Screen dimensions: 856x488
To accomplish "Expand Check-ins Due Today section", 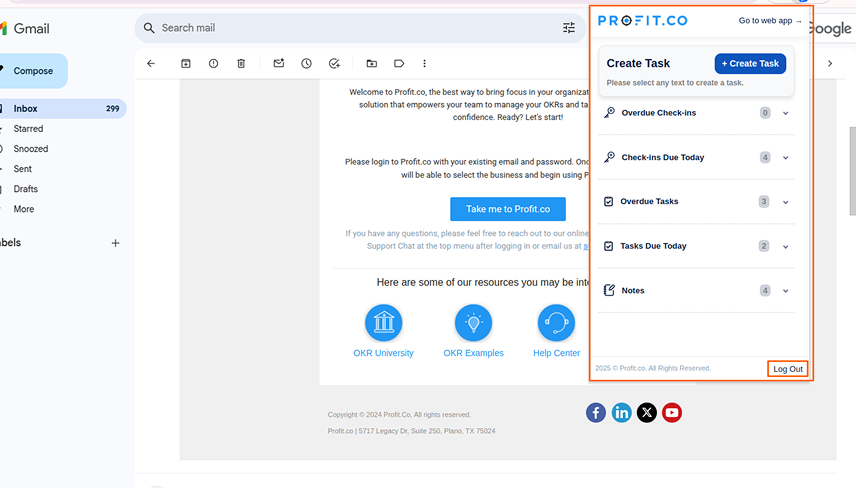I will 786,158.
